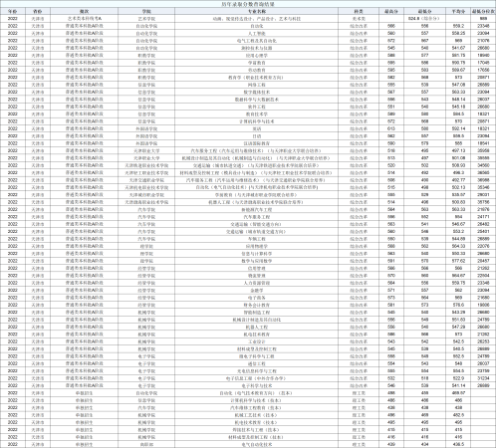
Task: Click the 平均分 column header
Action: point(458,11)
